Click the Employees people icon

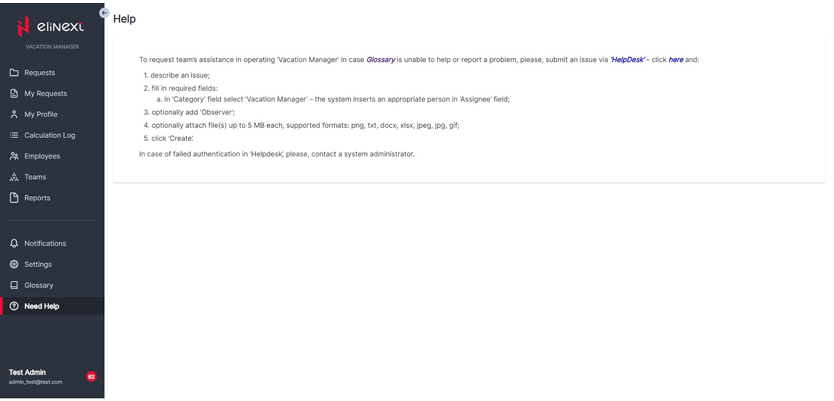14,156
